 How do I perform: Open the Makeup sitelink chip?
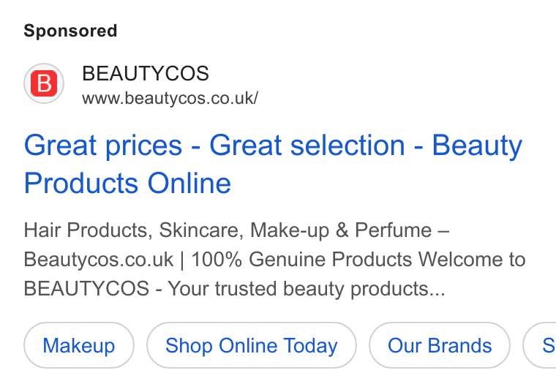point(79,345)
